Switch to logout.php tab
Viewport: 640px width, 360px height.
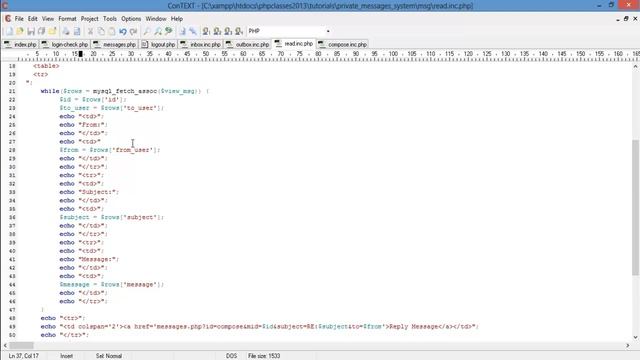(158, 44)
